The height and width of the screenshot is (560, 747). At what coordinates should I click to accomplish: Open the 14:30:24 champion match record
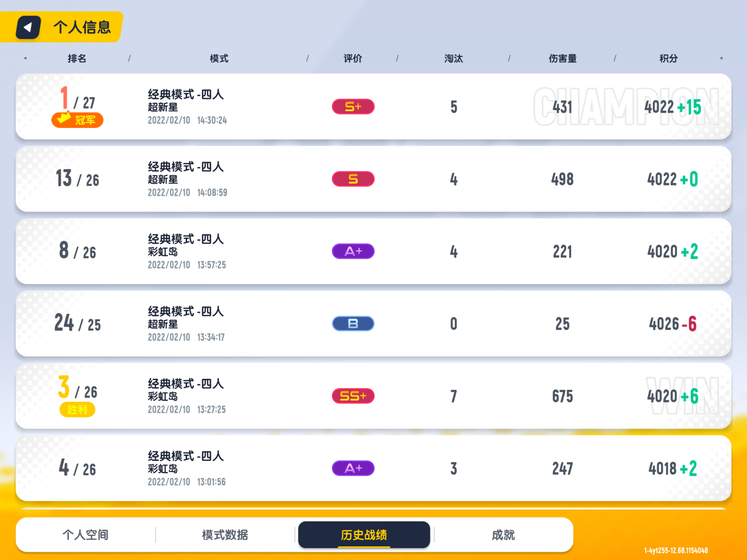point(373,106)
